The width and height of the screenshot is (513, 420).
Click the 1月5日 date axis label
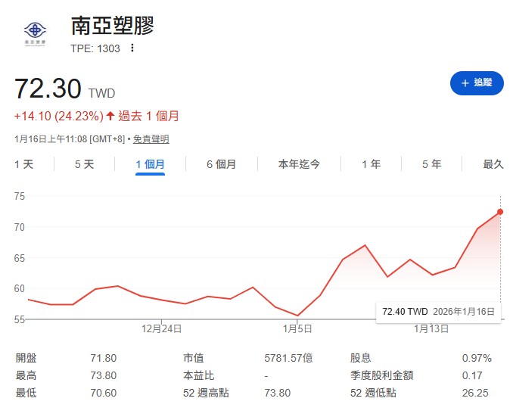pos(297,328)
